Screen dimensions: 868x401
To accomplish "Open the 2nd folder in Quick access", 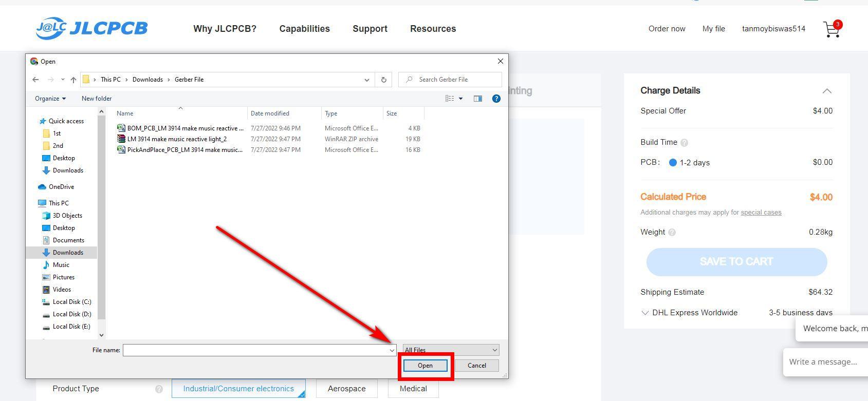I will point(53,146).
